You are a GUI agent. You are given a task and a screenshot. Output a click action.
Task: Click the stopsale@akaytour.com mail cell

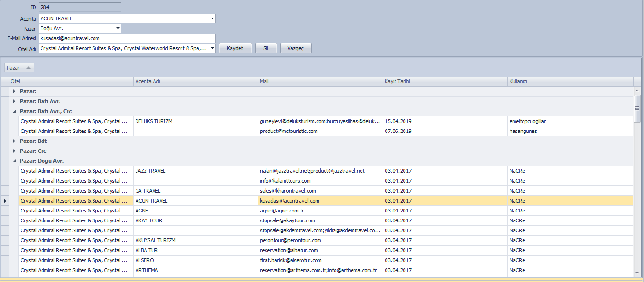coord(321,220)
